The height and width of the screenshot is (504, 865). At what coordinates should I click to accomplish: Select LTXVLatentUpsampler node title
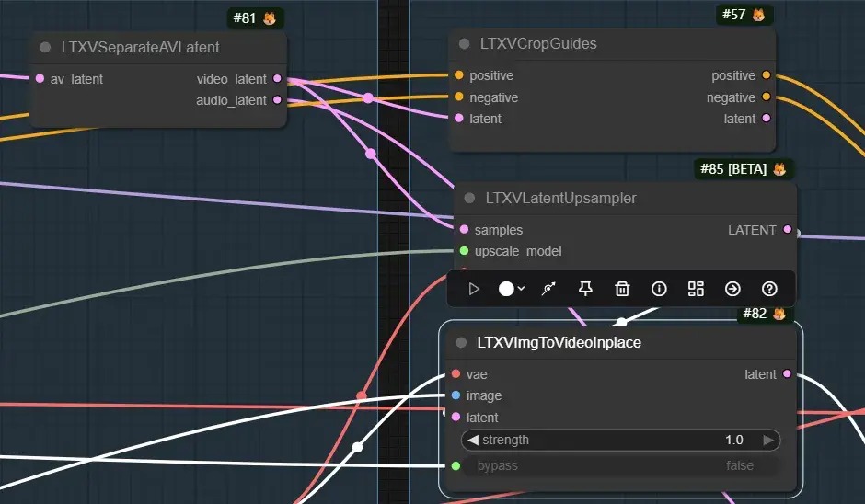pyautogui.click(x=561, y=198)
